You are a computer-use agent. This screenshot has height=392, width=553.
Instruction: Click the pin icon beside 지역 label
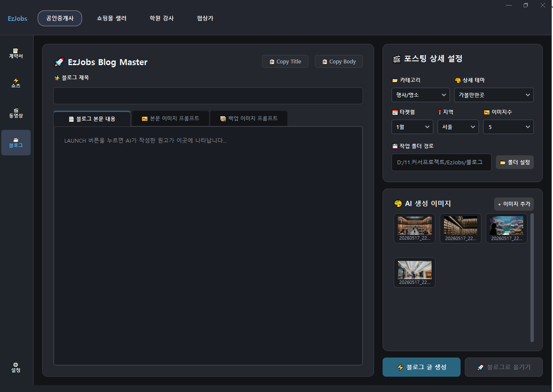[x=440, y=112]
